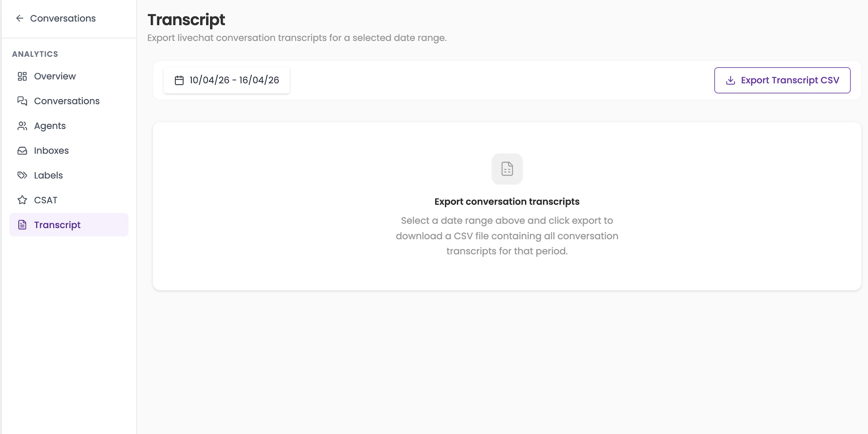Click the Inboxes tray icon
Image resolution: width=868 pixels, height=434 pixels.
(x=22, y=150)
